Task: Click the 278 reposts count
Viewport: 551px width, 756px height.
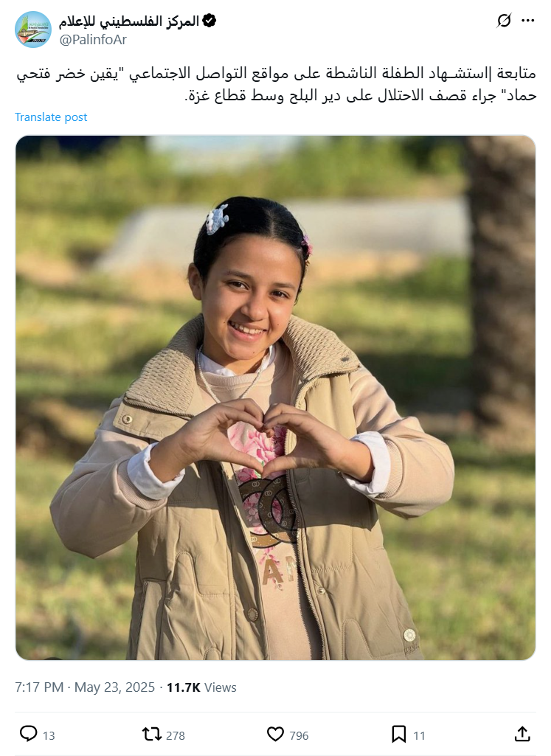Action: pyautogui.click(x=176, y=736)
